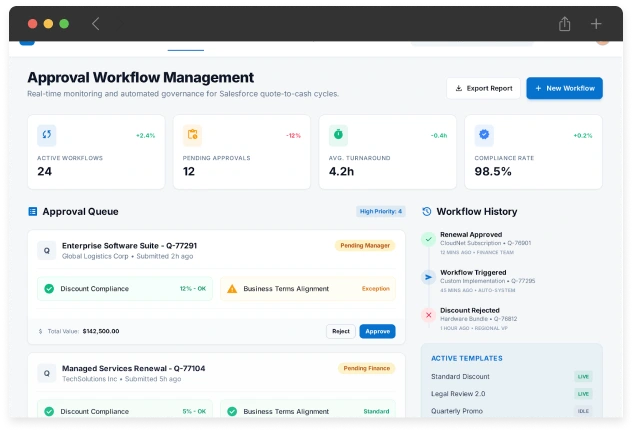The height and width of the screenshot is (432, 634).
Task: Create a New Workflow
Action: [564, 88]
